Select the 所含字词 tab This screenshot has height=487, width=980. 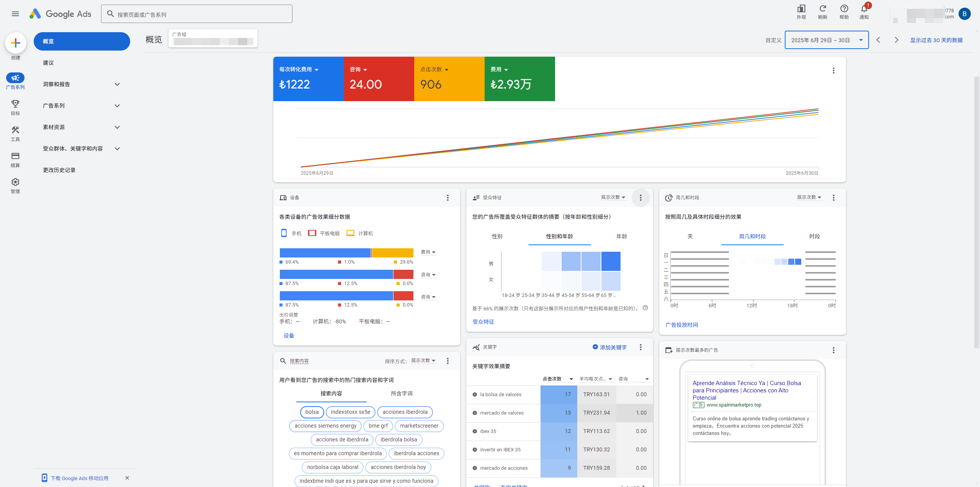tap(401, 394)
